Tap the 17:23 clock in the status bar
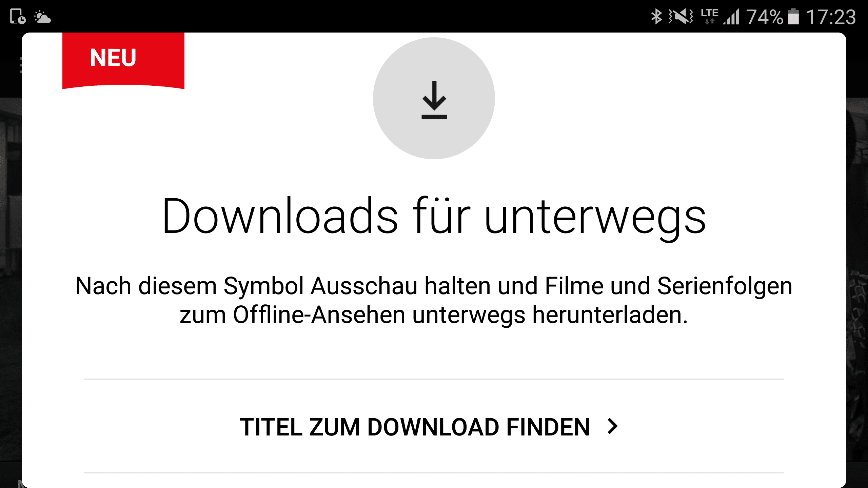Viewport: 868px width, 488px height. click(831, 17)
